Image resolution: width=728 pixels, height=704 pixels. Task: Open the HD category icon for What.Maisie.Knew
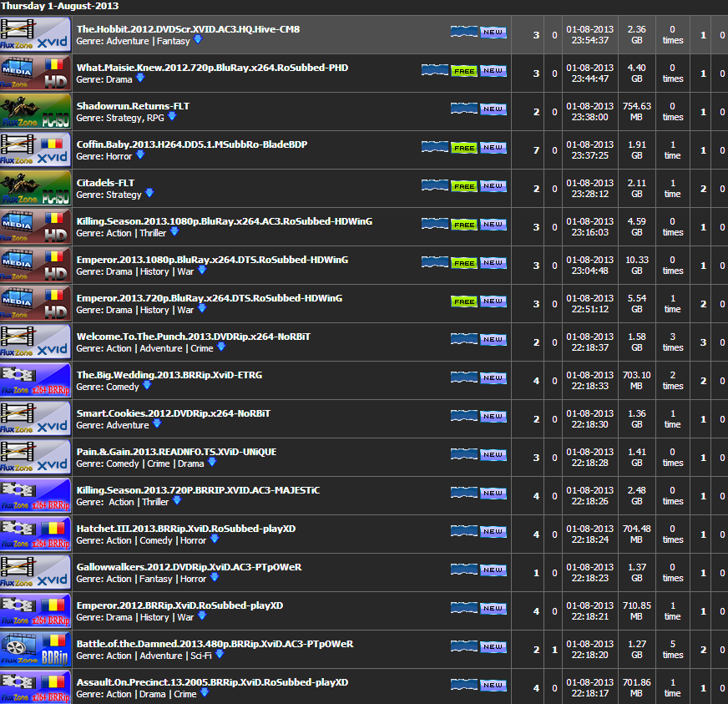coord(36,73)
